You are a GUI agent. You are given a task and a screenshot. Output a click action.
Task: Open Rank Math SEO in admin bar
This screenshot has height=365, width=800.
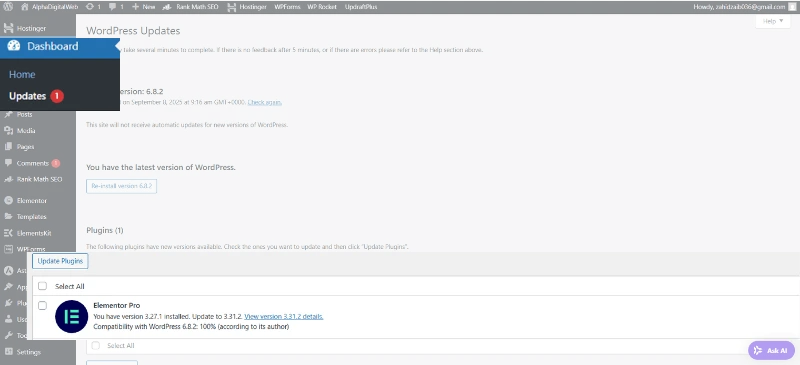click(191, 7)
